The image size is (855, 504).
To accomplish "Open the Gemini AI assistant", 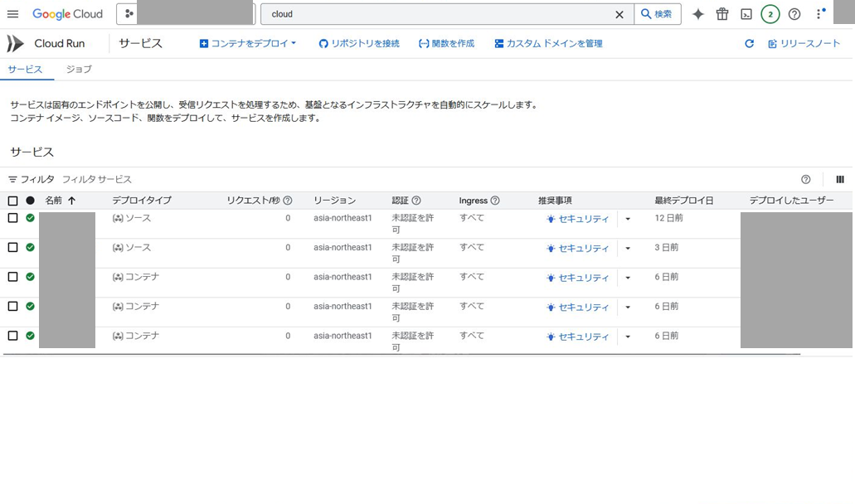I will (x=697, y=13).
